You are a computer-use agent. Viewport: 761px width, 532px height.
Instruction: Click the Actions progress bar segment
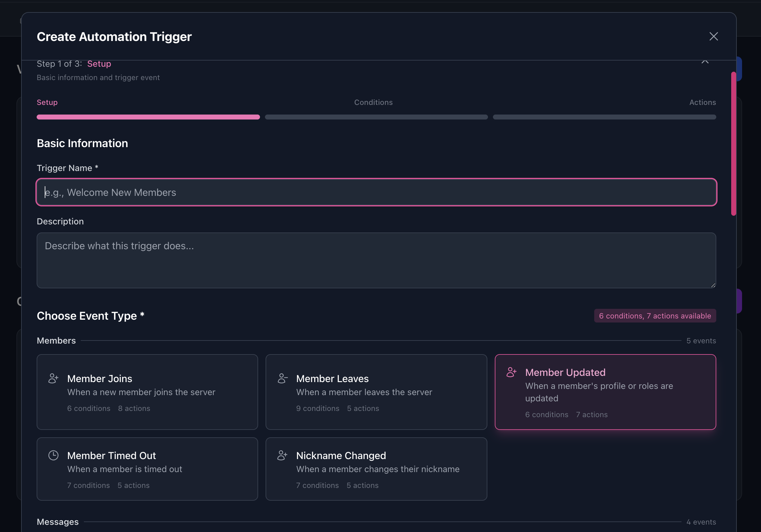(604, 117)
